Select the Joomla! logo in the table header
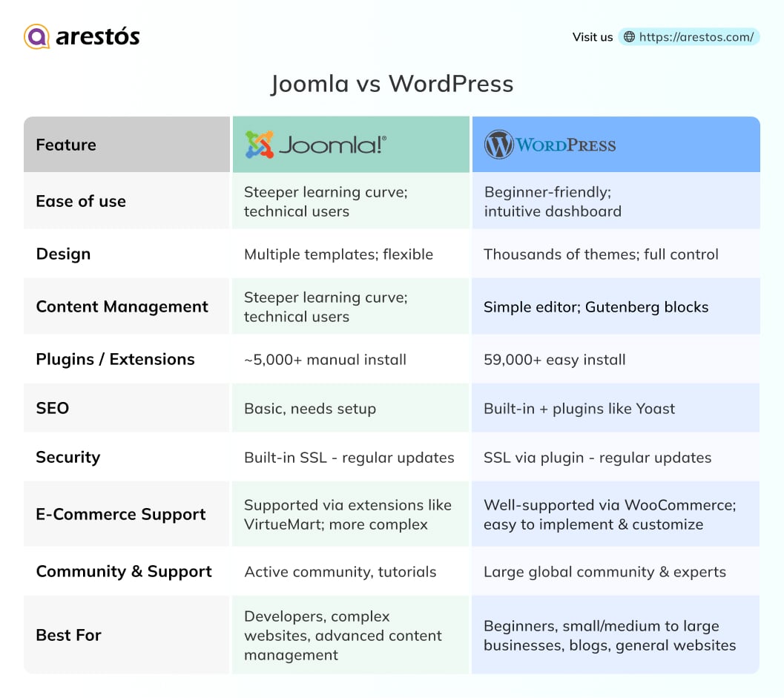Image resolution: width=784 pixels, height=698 pixels. (x=312, y=143)
